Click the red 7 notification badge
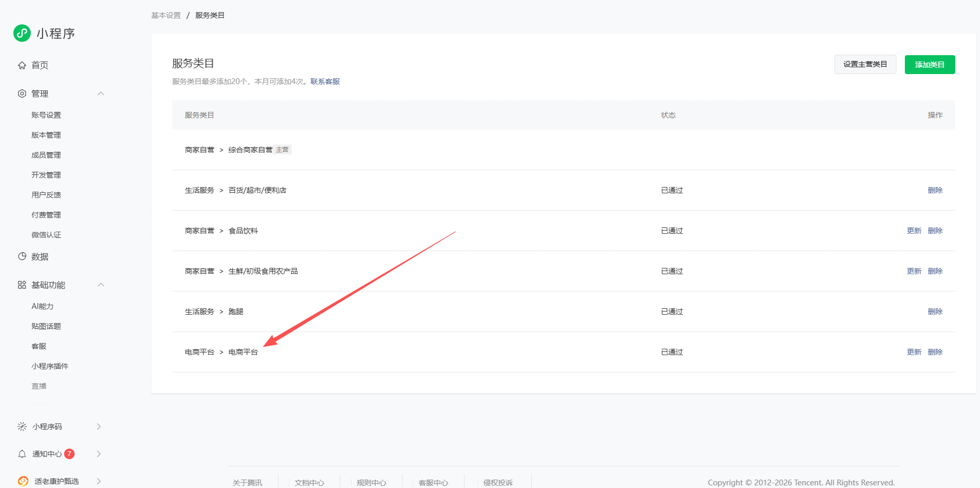 point(69,454)
